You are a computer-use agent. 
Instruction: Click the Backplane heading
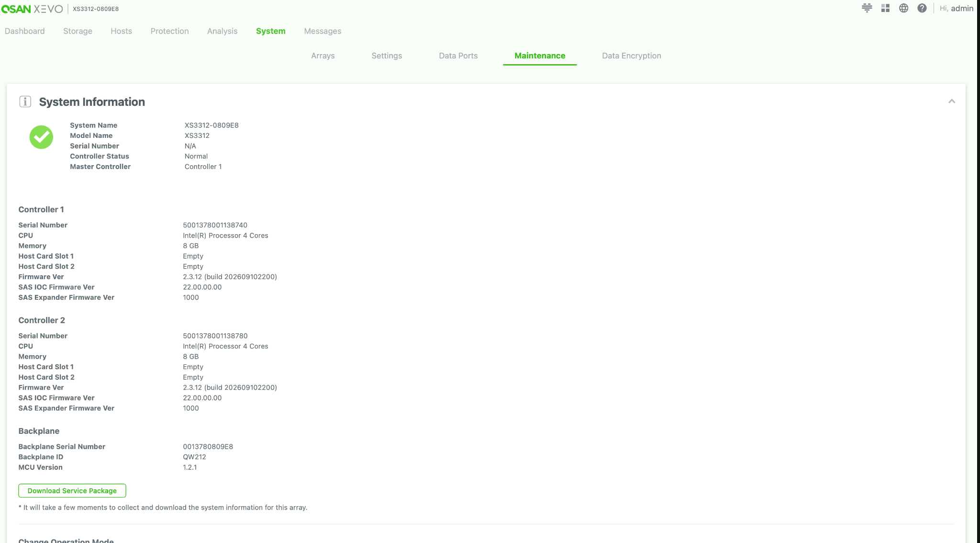pos(39,431)
